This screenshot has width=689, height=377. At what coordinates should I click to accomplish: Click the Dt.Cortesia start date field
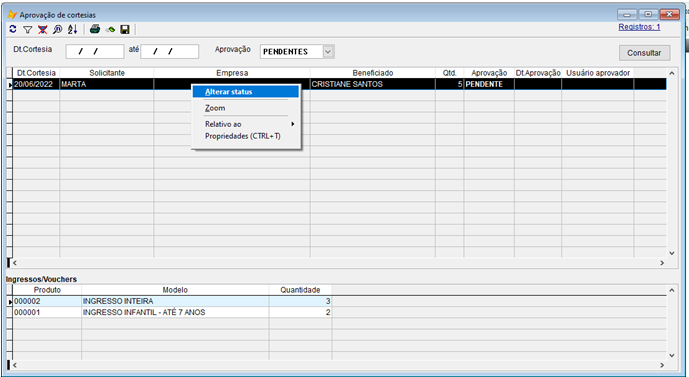[x=95, y=51]
